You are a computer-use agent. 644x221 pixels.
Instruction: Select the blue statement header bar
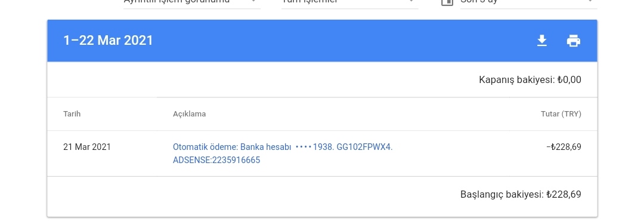(322, 41)
